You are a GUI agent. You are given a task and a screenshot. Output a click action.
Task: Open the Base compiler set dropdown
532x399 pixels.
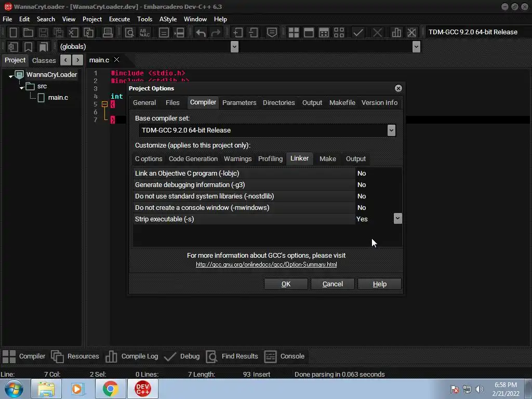pos(391,130)
